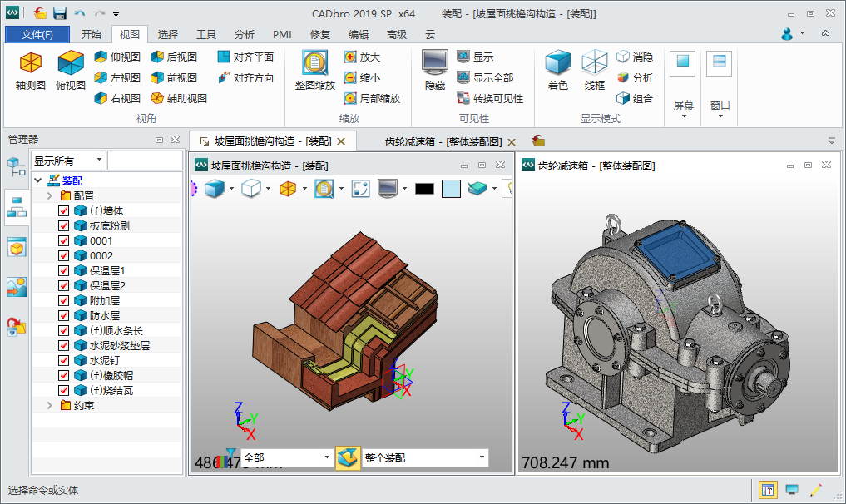Toggle visibility checkbox for 0001
Viewport: 846px width, 504px height.
click(64, 240)
